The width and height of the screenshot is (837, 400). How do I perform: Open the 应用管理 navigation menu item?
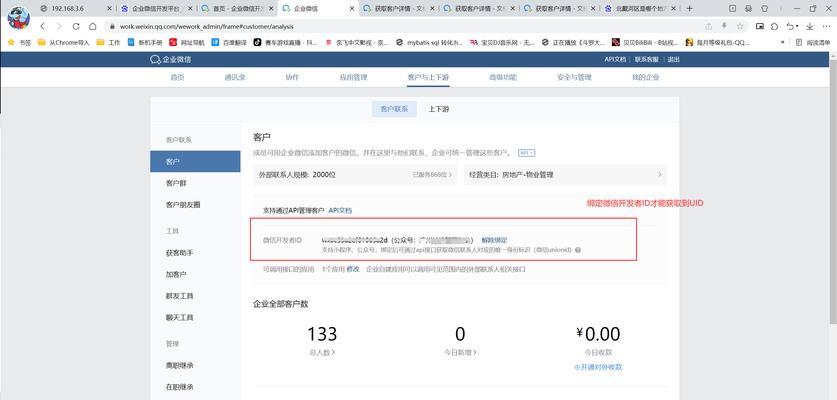pos(353,77)
